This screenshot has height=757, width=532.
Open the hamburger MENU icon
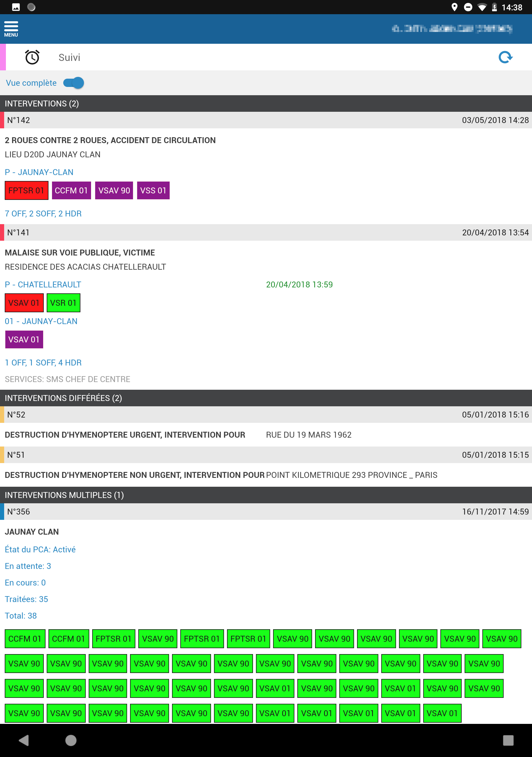11,29
